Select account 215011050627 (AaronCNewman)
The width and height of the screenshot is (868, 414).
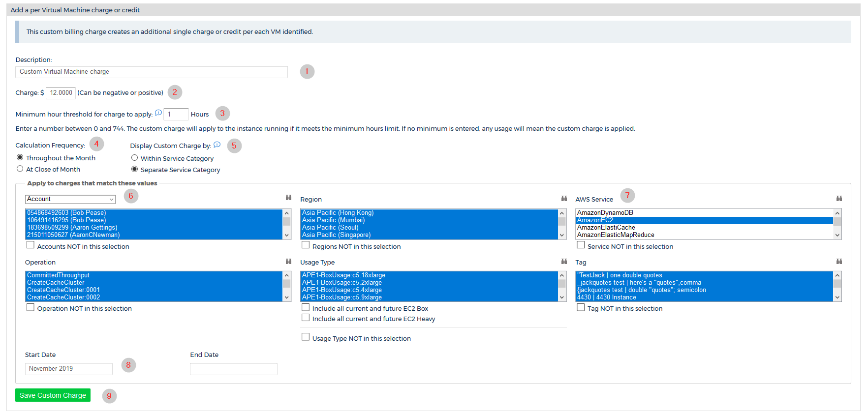click(x=154, y=235)
